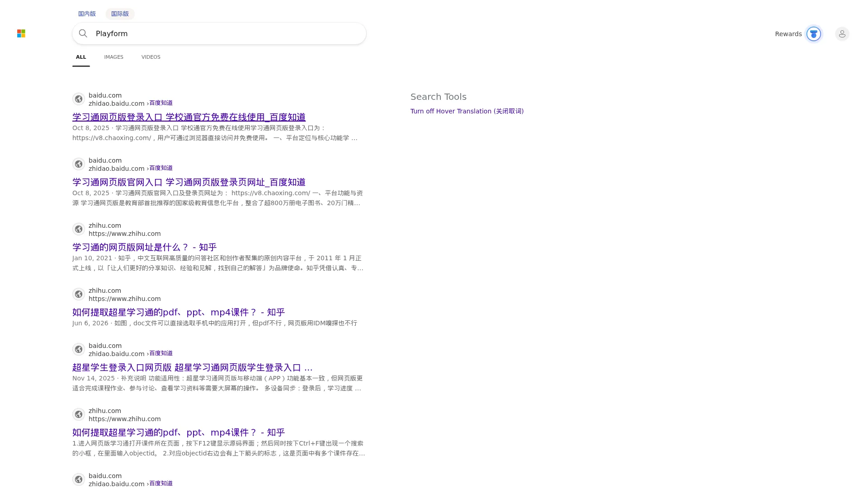Click 百度知道 breadcrumb of second result
This screenshot has width=868, height=488.
pos(161,168)
